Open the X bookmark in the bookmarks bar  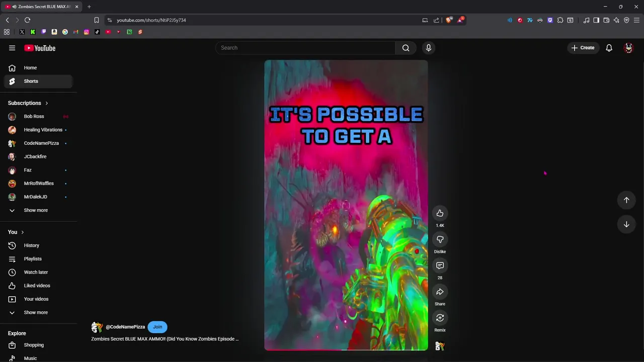pos(22,32)
